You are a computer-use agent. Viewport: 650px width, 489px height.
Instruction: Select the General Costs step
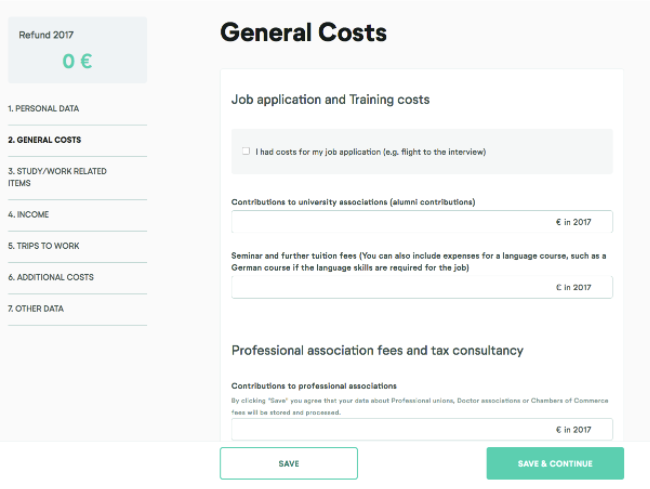pyautogui.click(x=44, y=140)
